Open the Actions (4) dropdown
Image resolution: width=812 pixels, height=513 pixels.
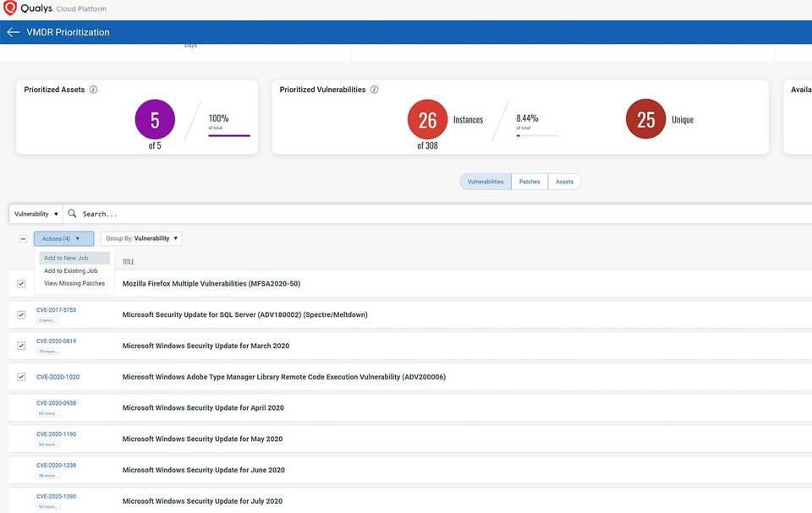point(59,237)
